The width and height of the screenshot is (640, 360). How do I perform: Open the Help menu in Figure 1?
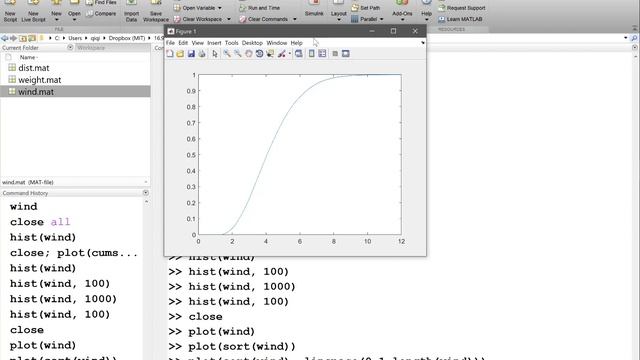click(x=297, y=43)
